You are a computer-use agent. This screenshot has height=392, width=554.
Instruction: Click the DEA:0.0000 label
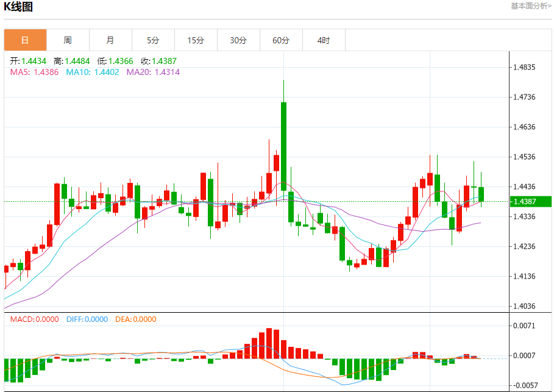[x=136, y=319]
